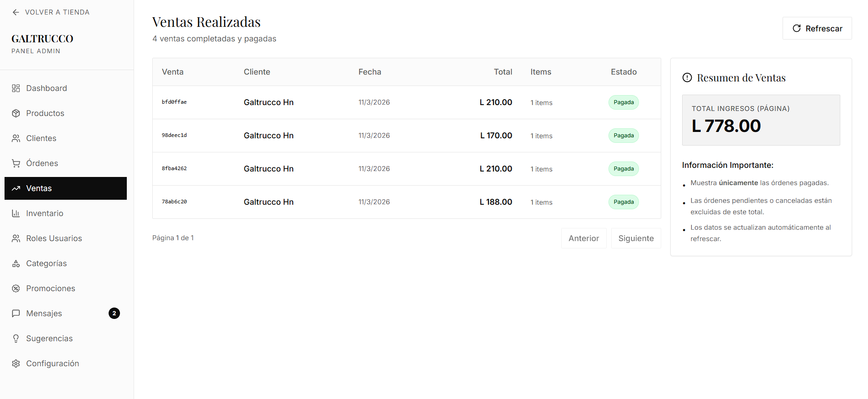This screenshot has width=868, height=399.
Task: Click the Inventario bar chart icon
Action: pyautogui.click(x=16, y=213)
